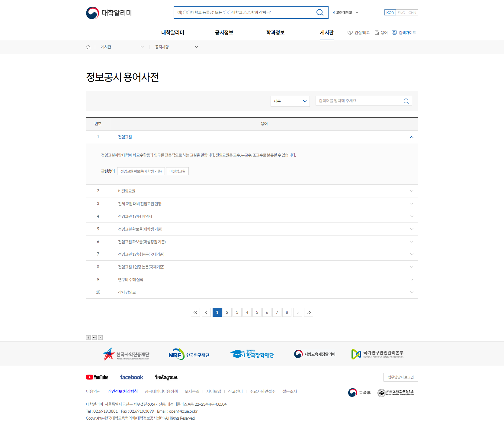Click the glossary search input field

(x=359, y=101)
